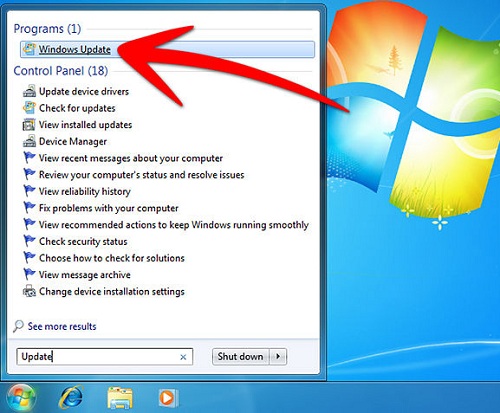500x413 pixels.
Task: Click the Shut down button
Action: 240,357
